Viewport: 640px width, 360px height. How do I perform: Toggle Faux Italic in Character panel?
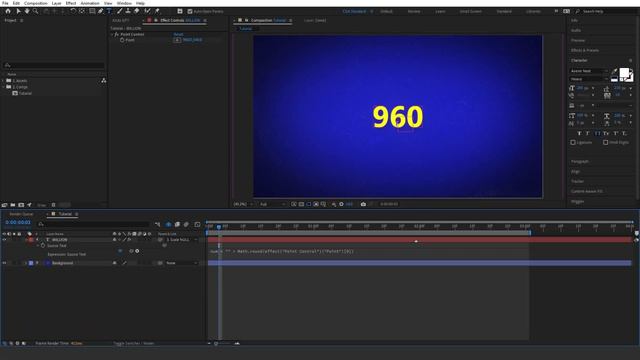pos(588,133)
